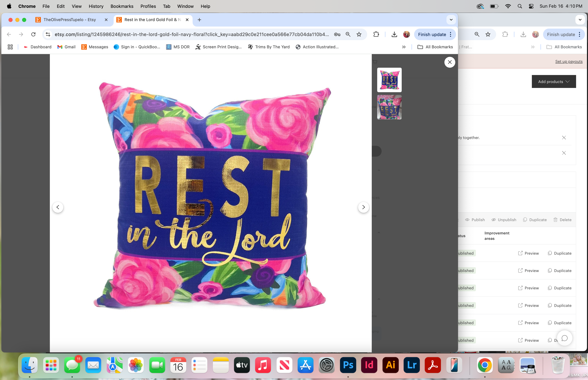The width and height of the screenshot is (588, 380).
Task: Close the image lightbox overlay
Action: [x=450, y=62]
